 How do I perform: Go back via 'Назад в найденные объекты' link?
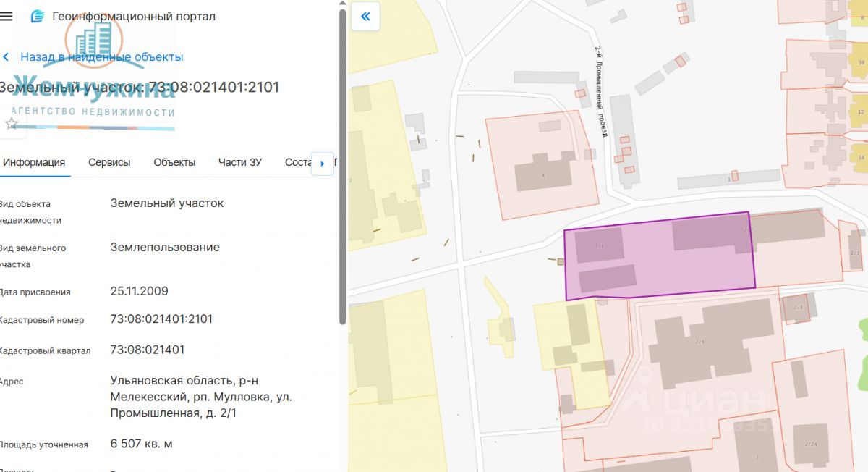pyautogui.click(x=101, y=57)
